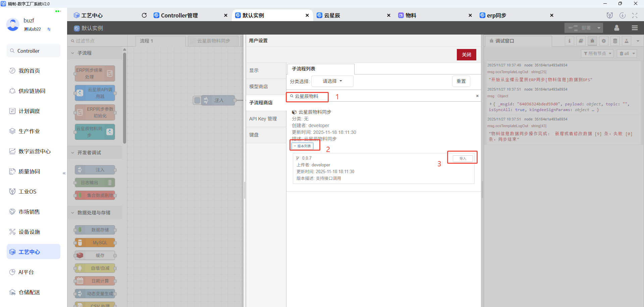This screenshot has height=307, width=644.
Task: Click the fullscreen expand arrows icon
Action: tap(635, 15)
